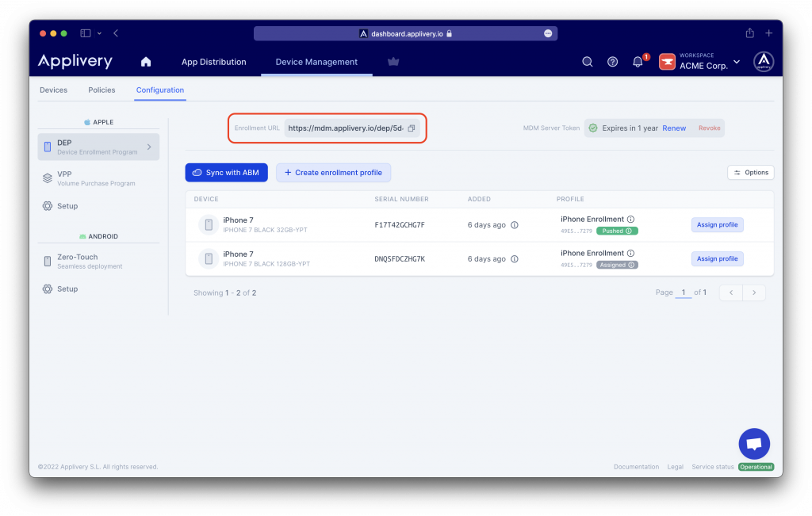Image resolution: width=812 pixels, height=516 pixels.
Task: Click the browser sidebar toggle icon
Action: tap(86, 33)
